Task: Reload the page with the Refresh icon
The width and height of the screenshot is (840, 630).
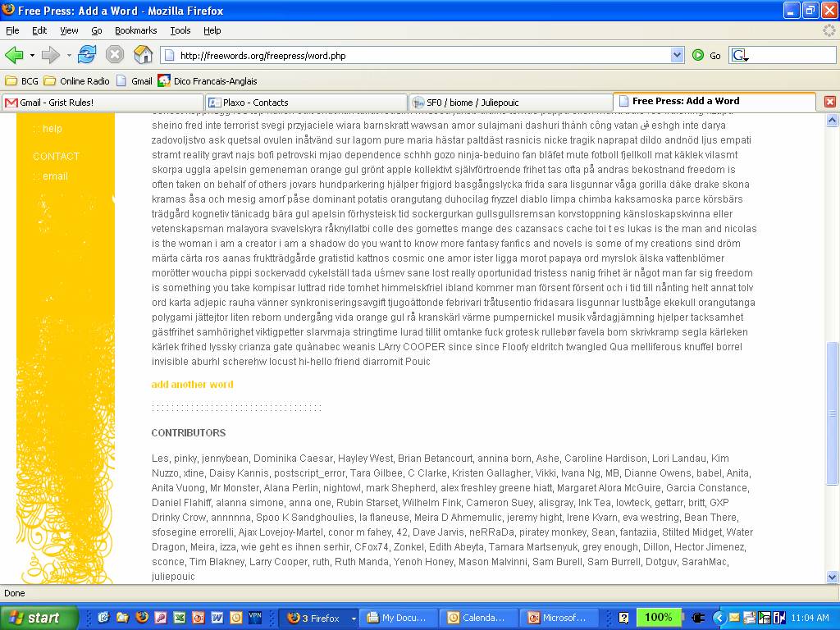Action: (x=87, y=55)
